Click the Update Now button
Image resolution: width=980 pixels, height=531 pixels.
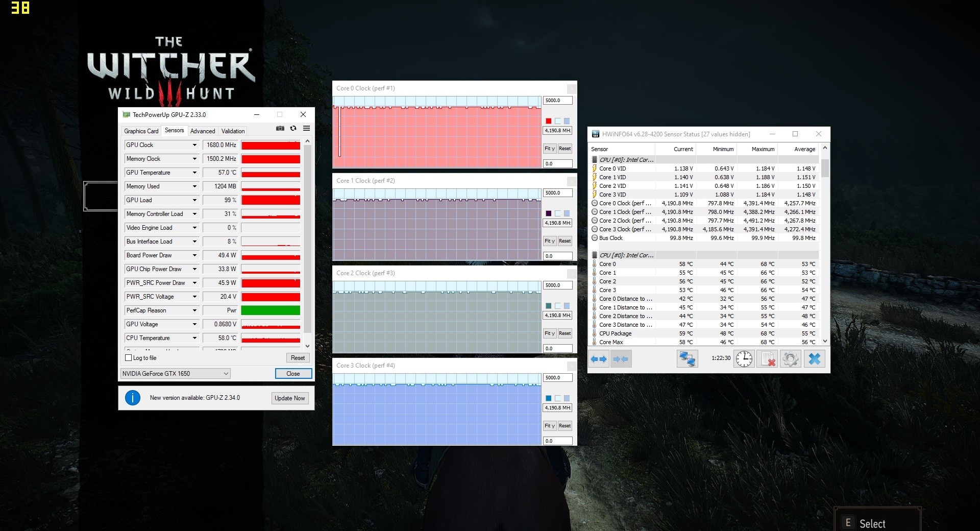pyautogui.click(x=289, y=398)
